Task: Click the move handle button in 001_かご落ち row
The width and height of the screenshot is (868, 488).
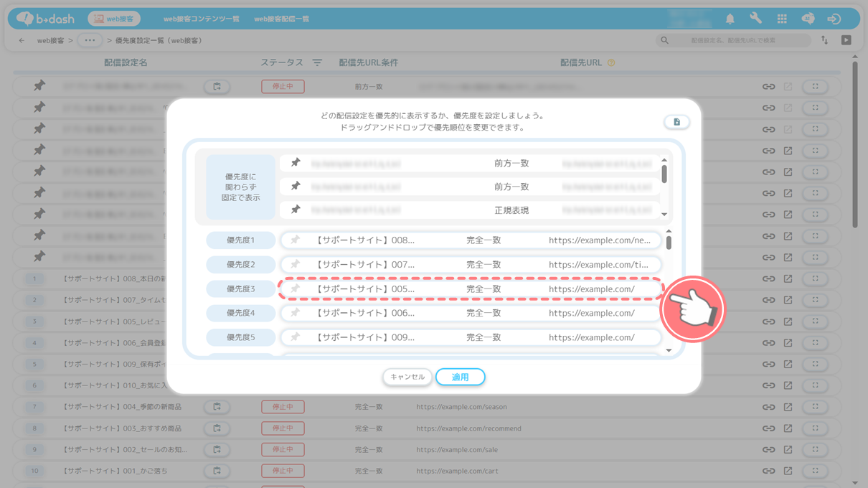Action: pos(816,471)
